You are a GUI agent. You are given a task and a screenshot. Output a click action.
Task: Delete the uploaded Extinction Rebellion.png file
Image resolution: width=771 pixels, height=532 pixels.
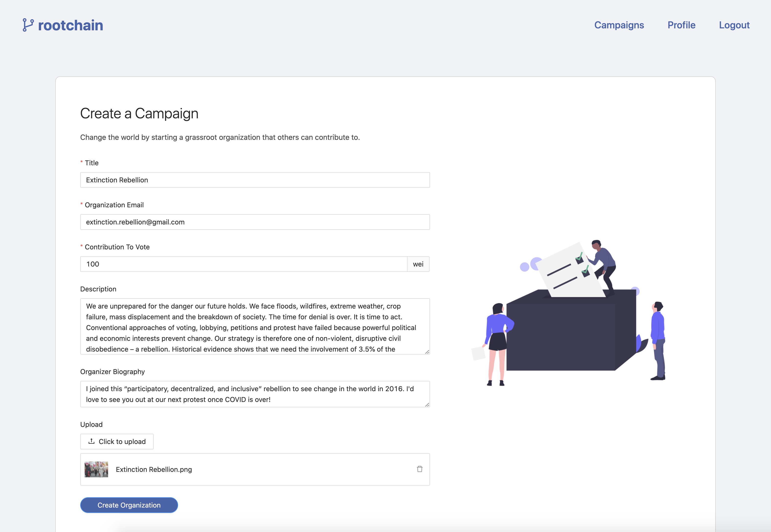[x=420, y=469]
